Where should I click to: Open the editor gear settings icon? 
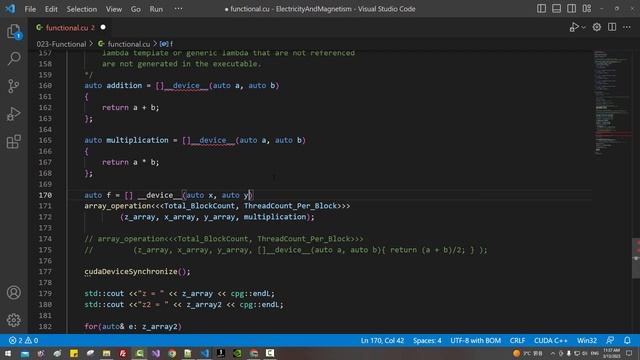coord(597,27)
